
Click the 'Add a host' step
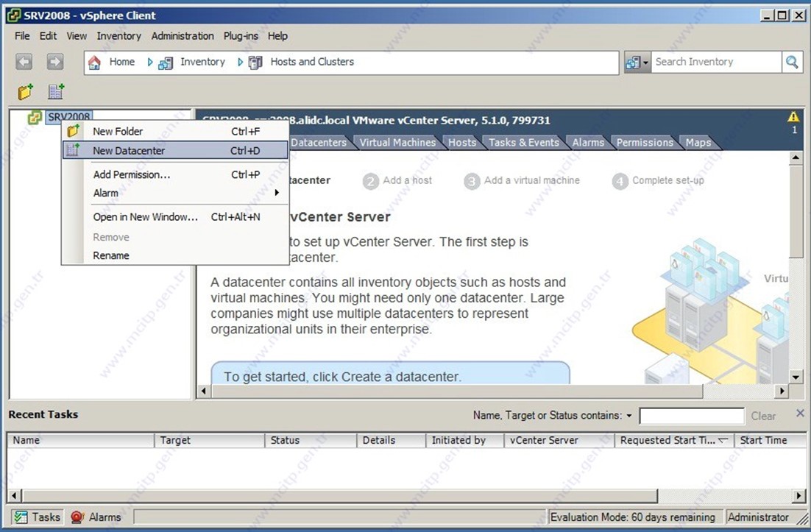(397, 181)
